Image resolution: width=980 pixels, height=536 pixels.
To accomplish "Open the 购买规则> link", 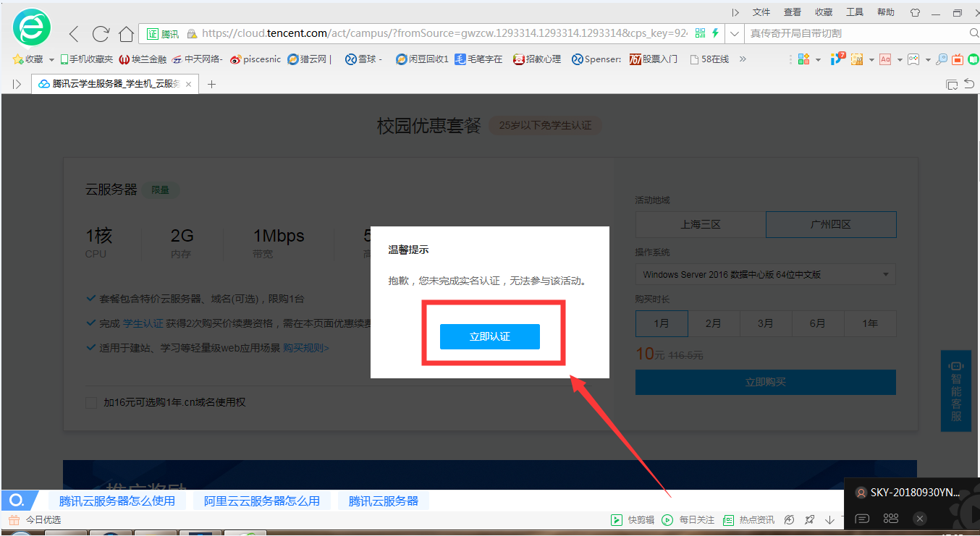I will 306,348.
